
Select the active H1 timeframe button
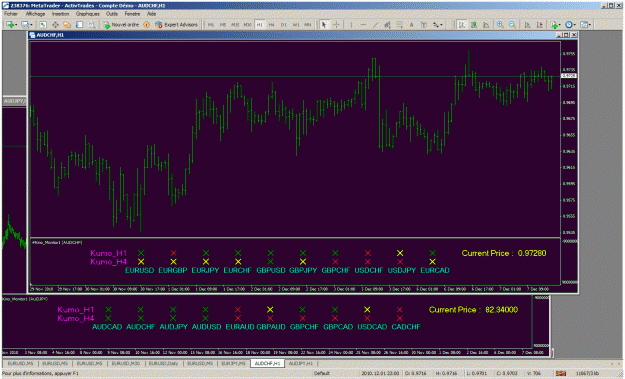pos(259,25)
